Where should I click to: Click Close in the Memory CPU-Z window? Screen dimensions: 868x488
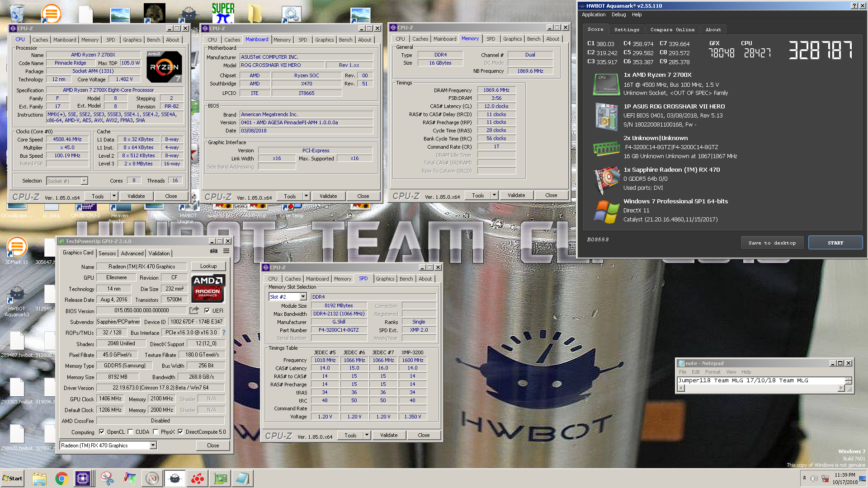551,195
